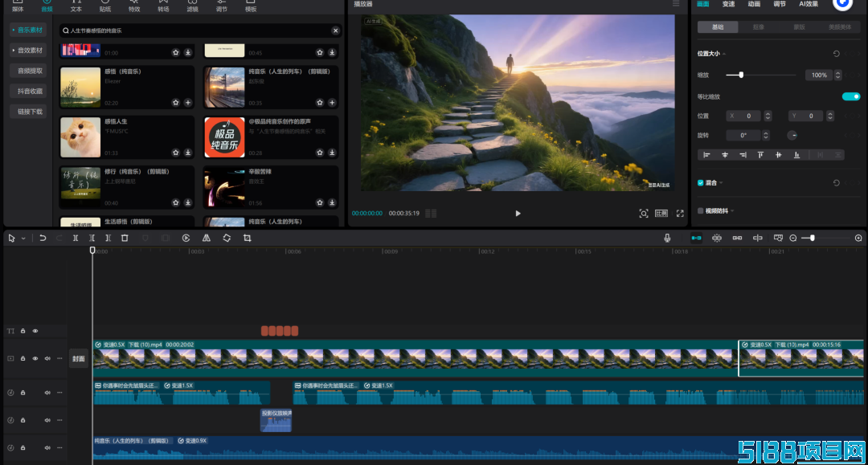Enable the 视频防抖 checkbox
The image size is (868, 465).
click(x=700, y=210)
